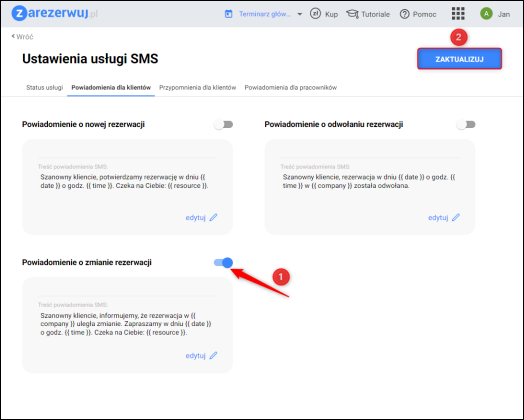The height and width of the screenshot is (420, 524).
Task: Open the Terminarz główny dropdown arrow
Action: (300, 14)
